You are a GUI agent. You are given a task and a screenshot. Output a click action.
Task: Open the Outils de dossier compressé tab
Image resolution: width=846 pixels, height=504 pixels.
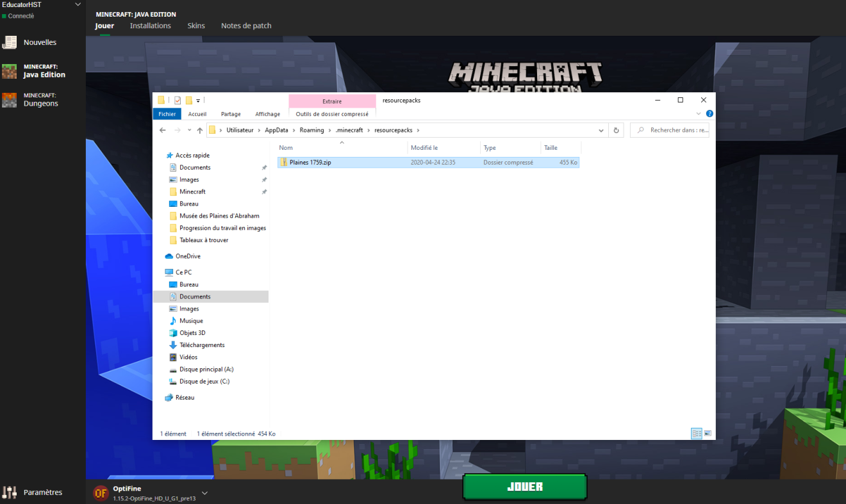click(x=332, y=114)
